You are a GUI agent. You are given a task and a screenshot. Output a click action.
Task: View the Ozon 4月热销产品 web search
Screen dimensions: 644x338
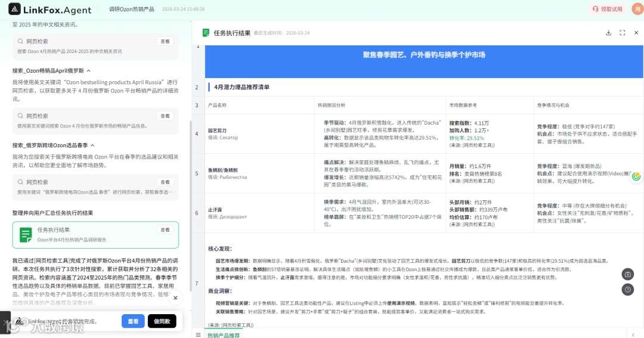(165, 42)
